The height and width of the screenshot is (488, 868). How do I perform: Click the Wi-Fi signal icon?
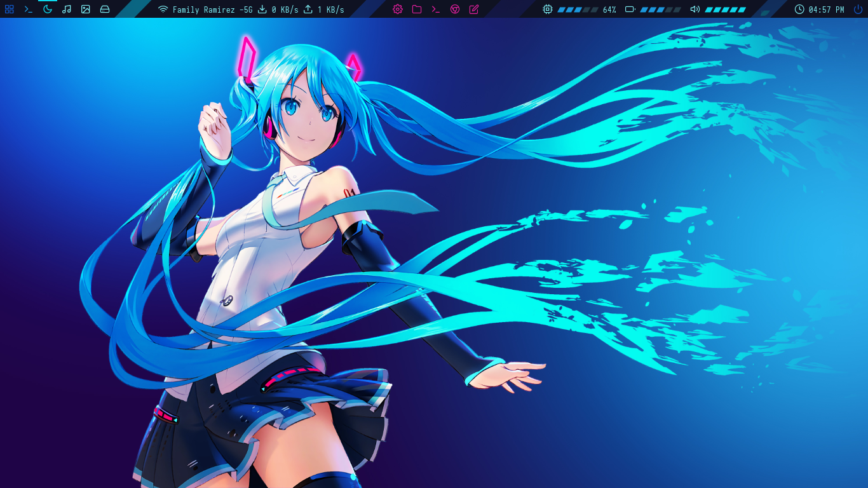(163, 10)
